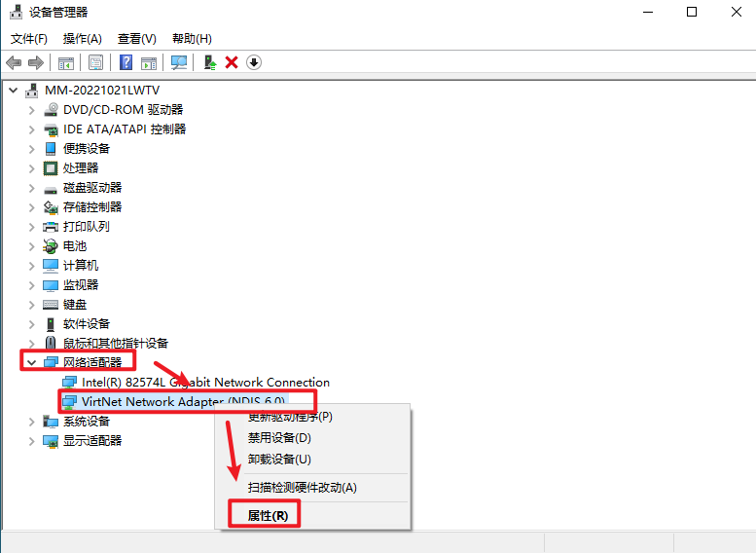Choose 扫描检测硬件改动(A) in context menu
The height and width of the screenshot is (553, 756).
coord(303,488)
